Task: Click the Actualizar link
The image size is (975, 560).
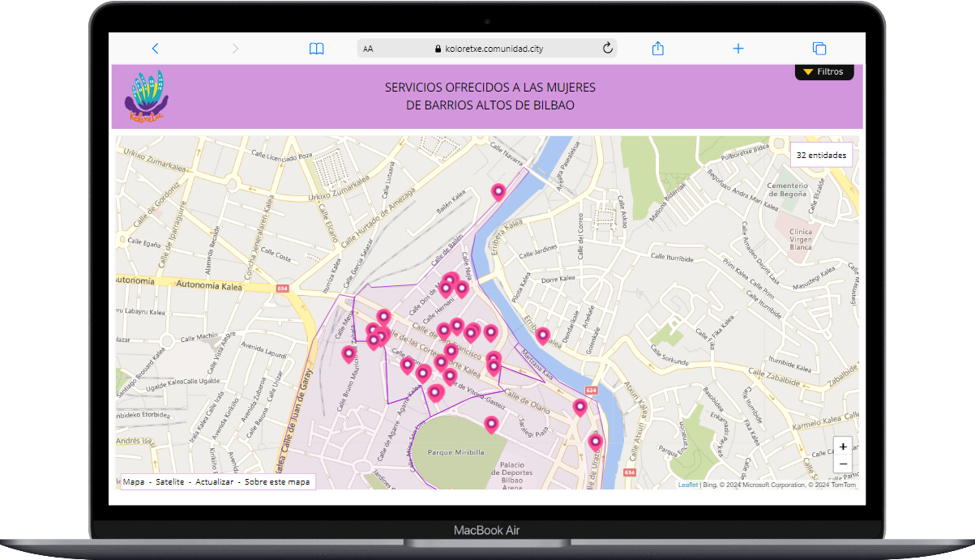Action: click(x=215, y=482)
